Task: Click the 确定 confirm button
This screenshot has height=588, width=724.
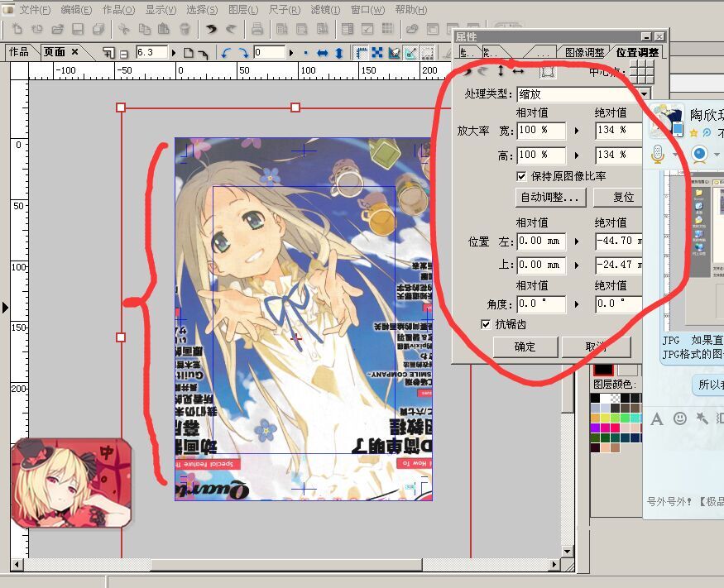Action: 525,347
